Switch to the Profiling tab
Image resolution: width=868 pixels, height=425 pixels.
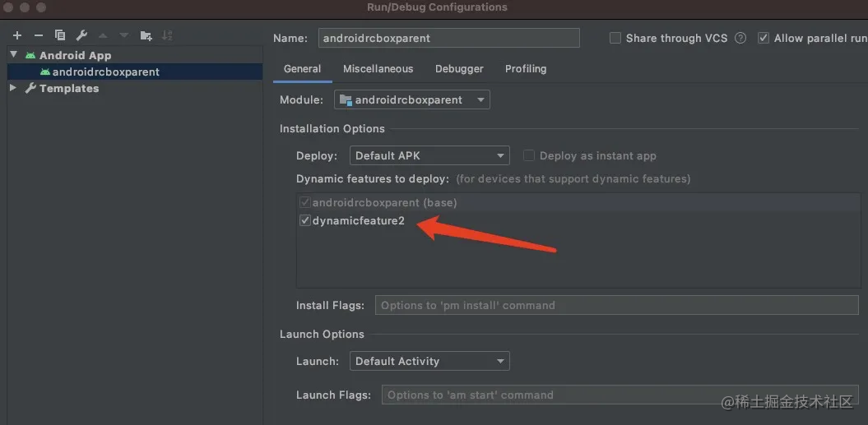tap(526, 68)
